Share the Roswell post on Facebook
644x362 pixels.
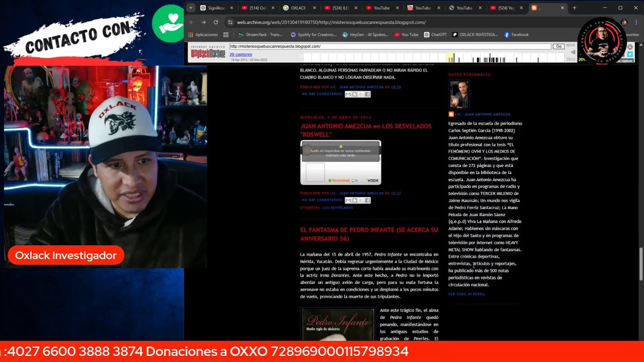[x=367, y=200]
